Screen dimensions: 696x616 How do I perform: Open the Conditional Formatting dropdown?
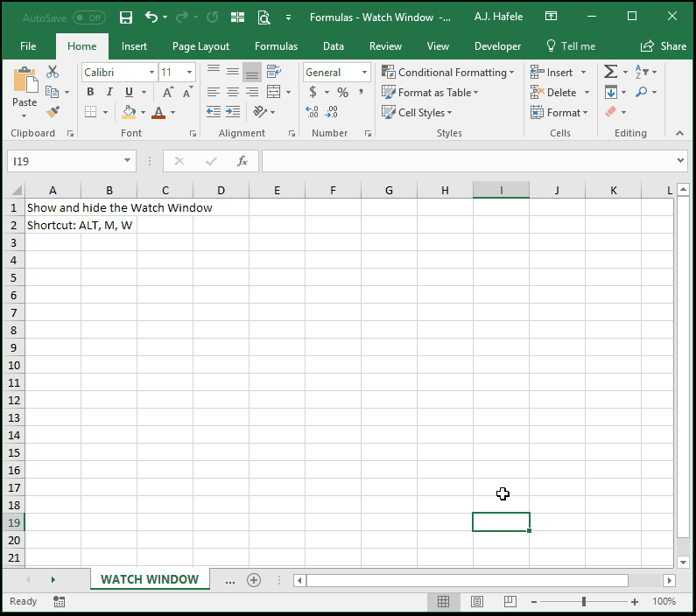pyautogui.click(x=448, y=73)
